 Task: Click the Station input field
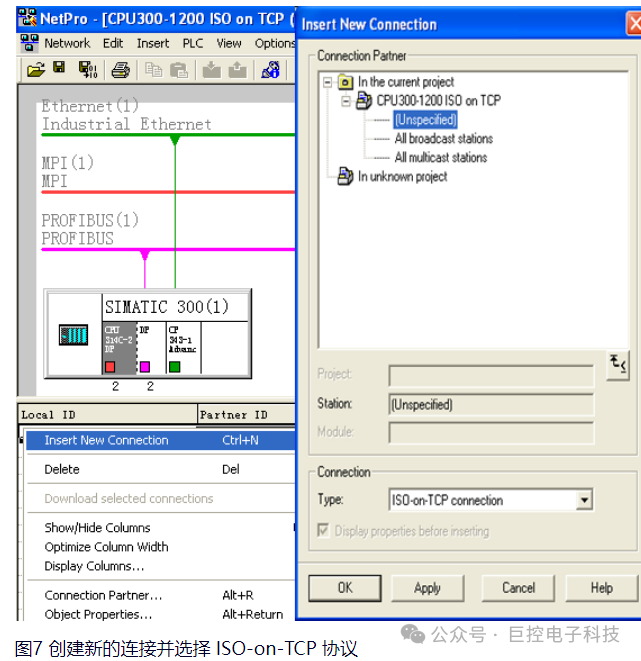click(491, 405)
